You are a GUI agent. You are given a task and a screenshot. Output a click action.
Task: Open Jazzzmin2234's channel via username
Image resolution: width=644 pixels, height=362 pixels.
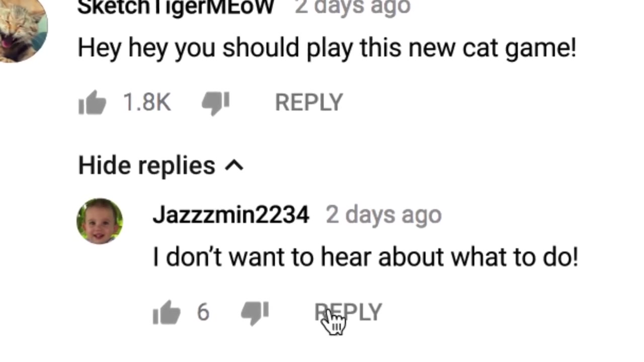tap(231, 215)
